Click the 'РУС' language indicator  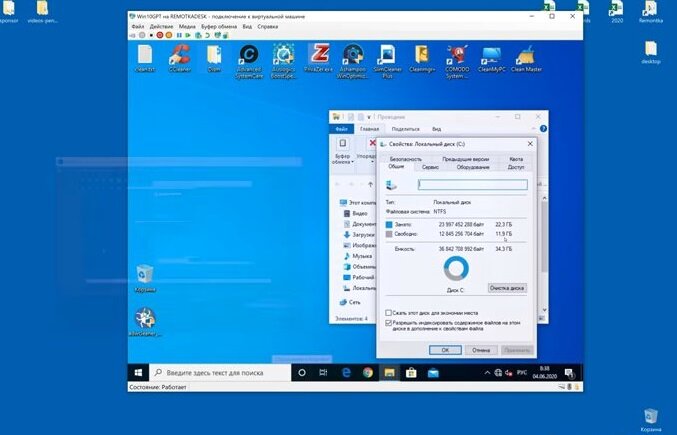click(x=522, y=372)
